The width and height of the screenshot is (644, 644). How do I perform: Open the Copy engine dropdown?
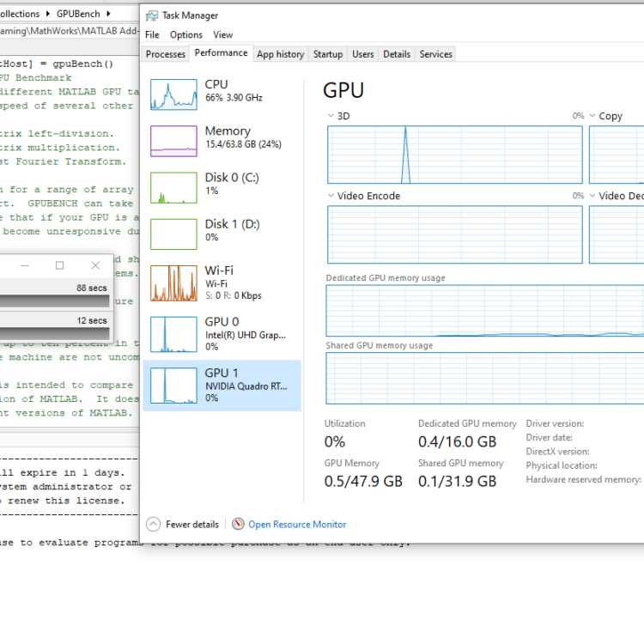tap(593, 116)
